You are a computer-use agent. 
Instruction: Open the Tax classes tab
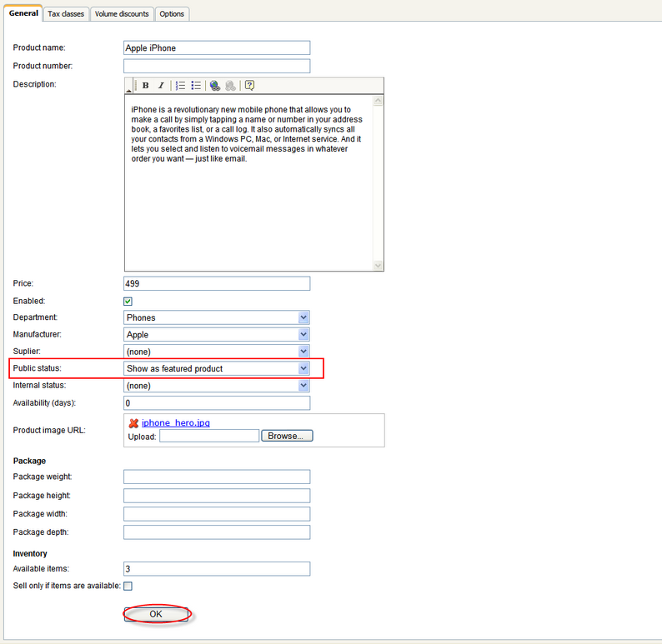click(66, 14)
